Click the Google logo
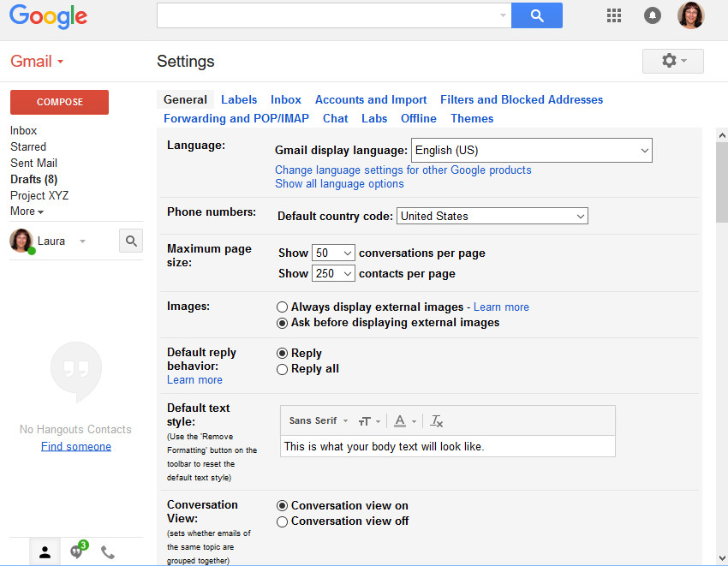Screen dimensions: 728x566 point(48,16)
